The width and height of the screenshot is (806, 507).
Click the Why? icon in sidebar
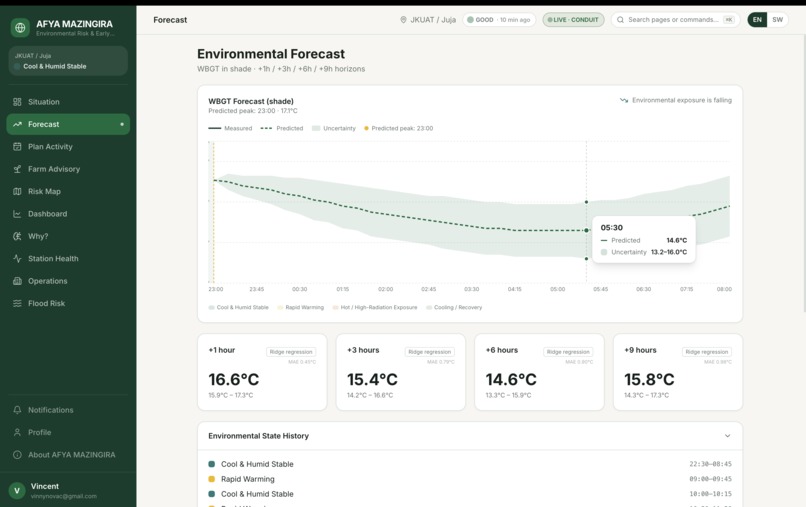tap(17, 236)
